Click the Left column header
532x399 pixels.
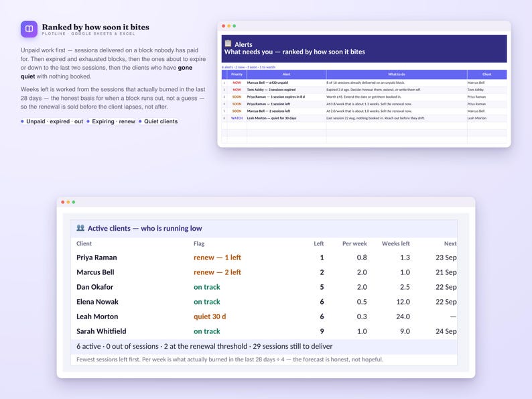[x=318, y=243]
